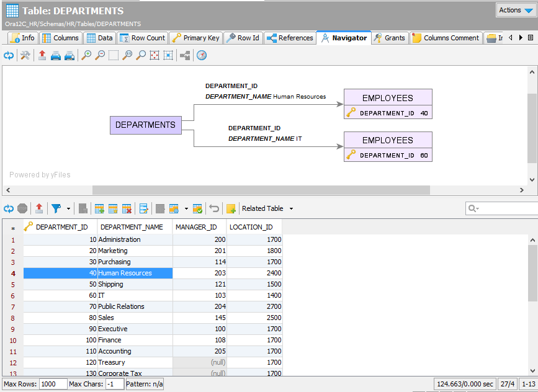Change graph layout with node-tree icon

click(185, 55)
